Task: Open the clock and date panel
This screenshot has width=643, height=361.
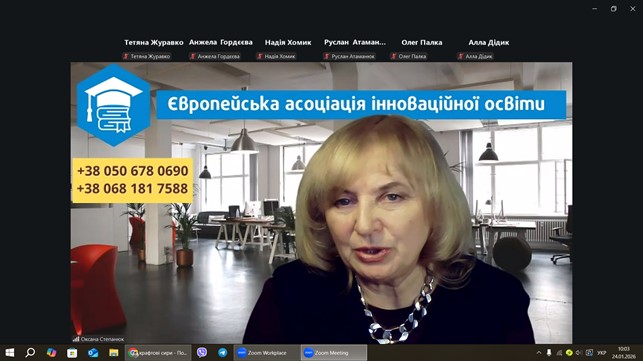Action: pos(624,353)
